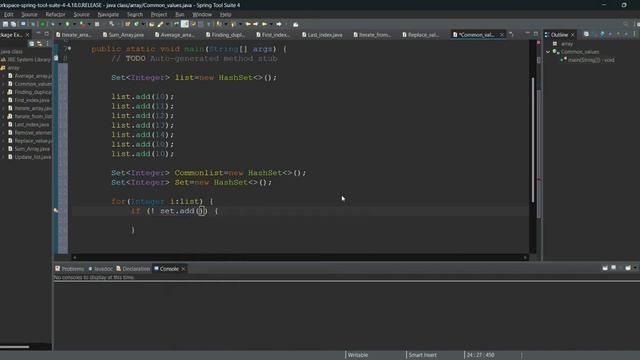This screenshot has width=640, height=360.
Task: Click the Back navigation arrow in toolbar
Action: pyautogui.click(x=248, y=24)
